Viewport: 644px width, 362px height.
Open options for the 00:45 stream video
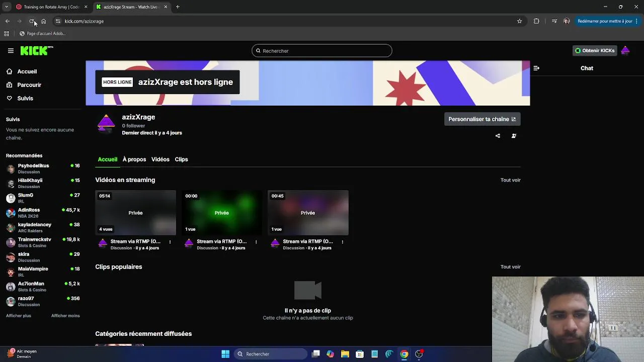(343, 242)
